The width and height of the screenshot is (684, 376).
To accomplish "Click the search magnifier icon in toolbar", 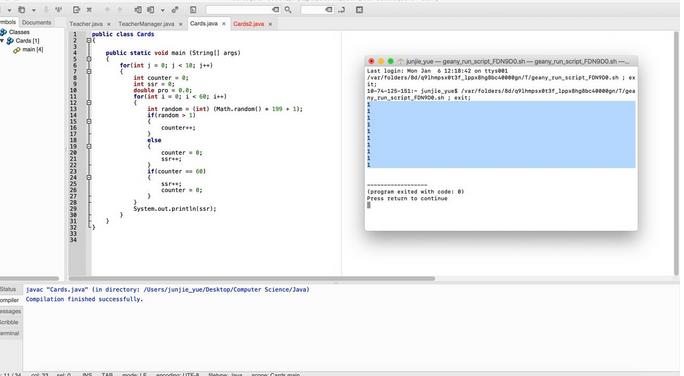I will click(x=288, y=10).
